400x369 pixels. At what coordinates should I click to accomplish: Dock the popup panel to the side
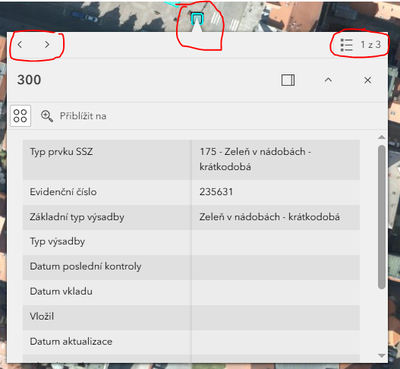[x=288, y=80]
